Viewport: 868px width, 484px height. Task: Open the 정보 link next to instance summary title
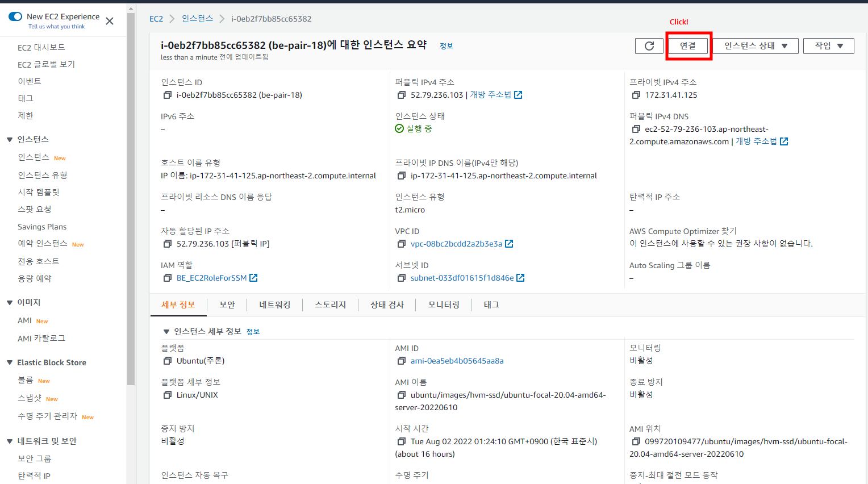[446, 46]
